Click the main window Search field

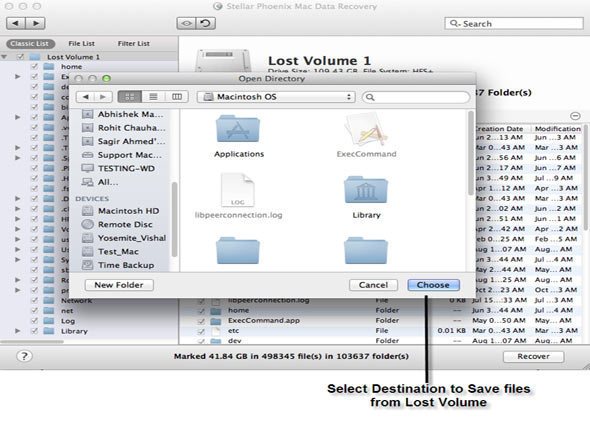click(x=514, y=23)
